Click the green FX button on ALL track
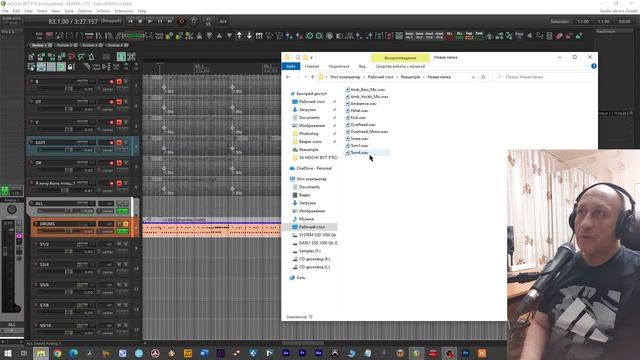This screenshot has height=360, width=640. [x=122, y=211]
